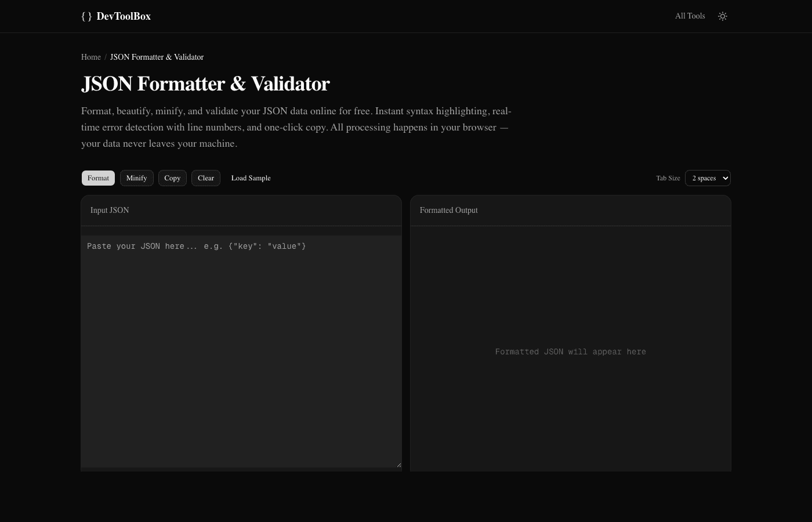Select the JSON Formatter & Validator breadcrumb
Viewport: 812px width, 522px height.
click(x=157, y=57)
